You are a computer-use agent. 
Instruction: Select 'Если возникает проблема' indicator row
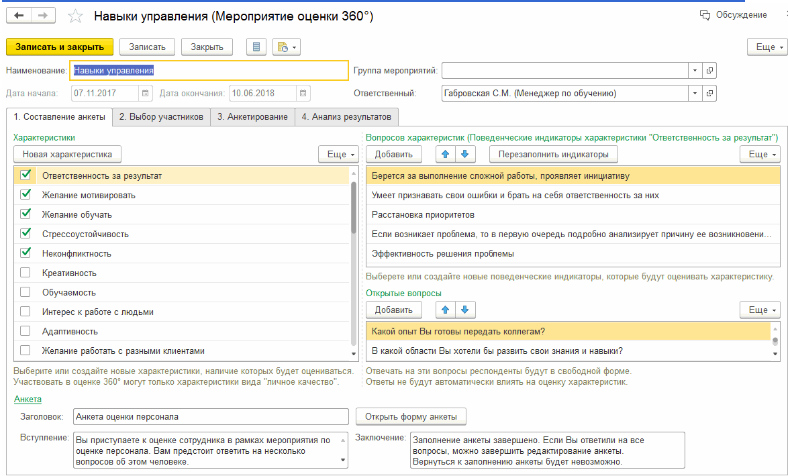coord(573,234)
